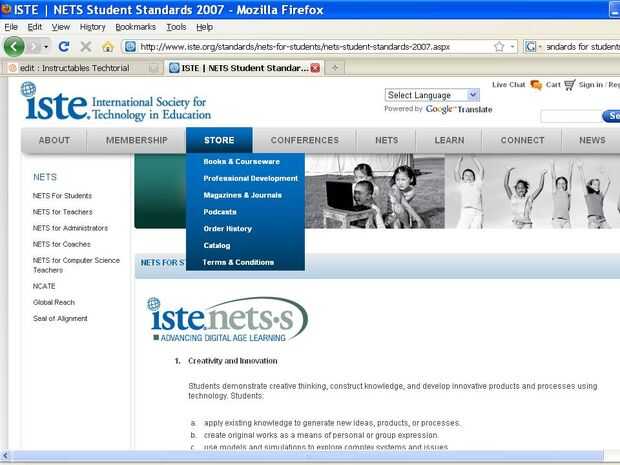Click the iste nets-s logo image

click(x=227, y=320)
